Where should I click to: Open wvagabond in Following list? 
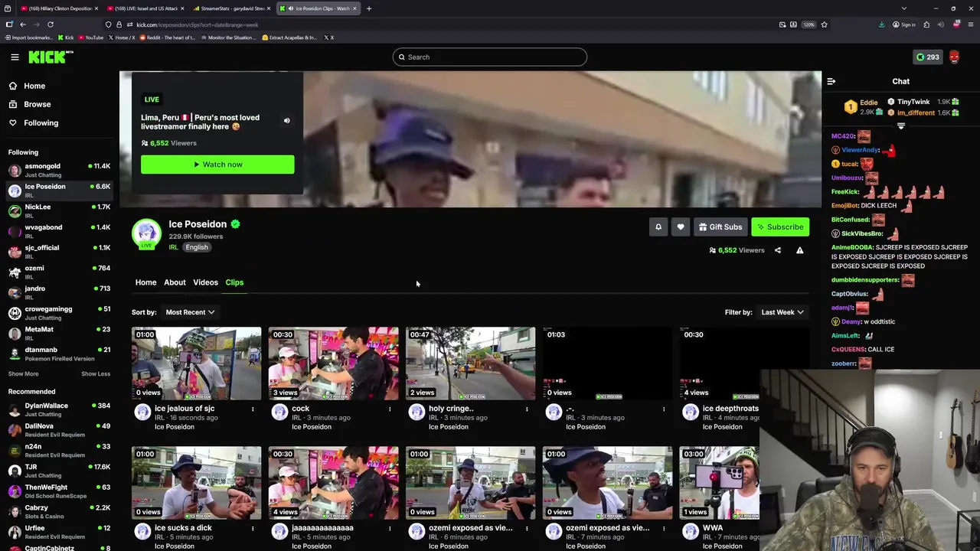(58, 231)
